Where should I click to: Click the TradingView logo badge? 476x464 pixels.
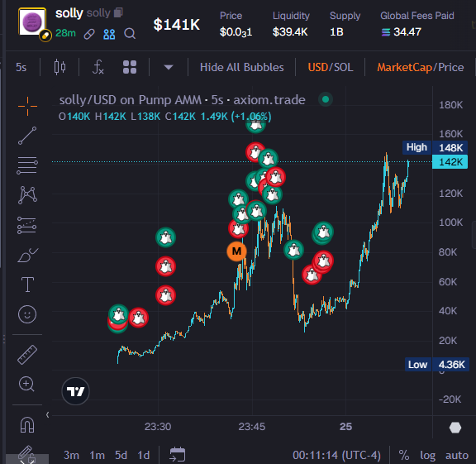click(75, 391)
